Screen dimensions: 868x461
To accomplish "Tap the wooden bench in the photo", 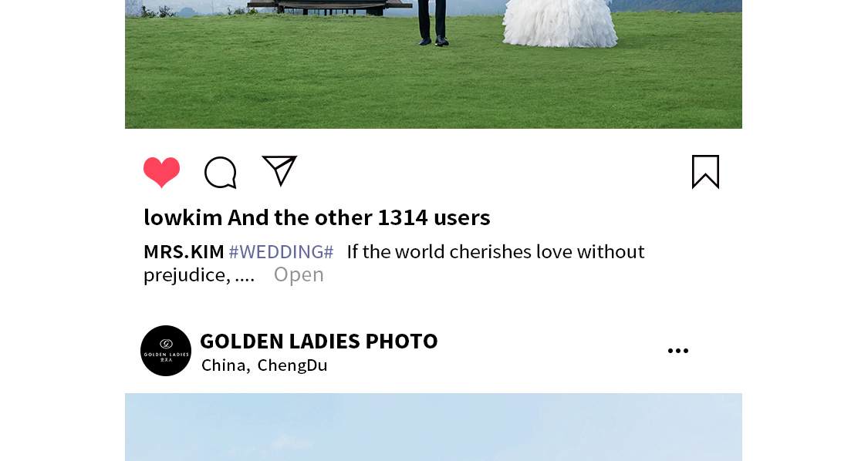I will click(329, 7).
